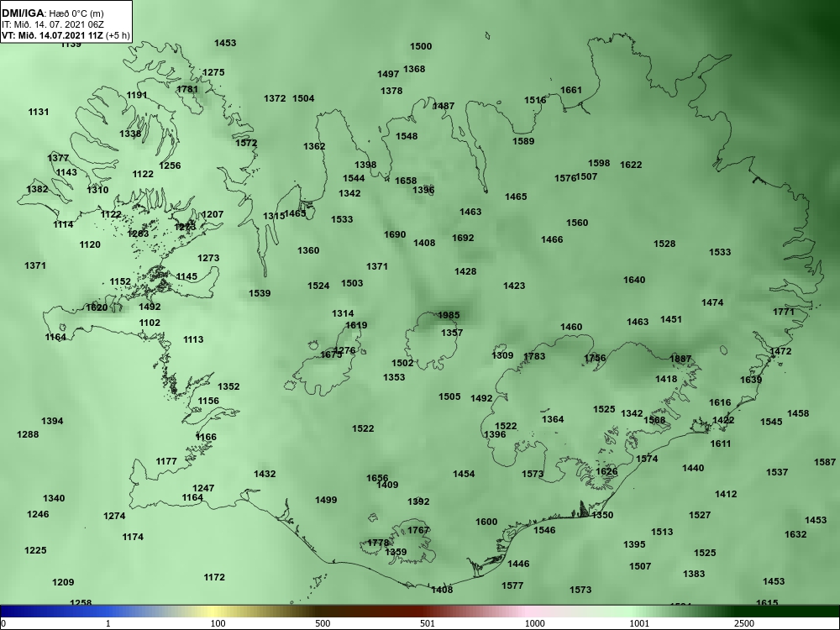
Task: Click the map value 1428
Action: (x=465, y=271)
